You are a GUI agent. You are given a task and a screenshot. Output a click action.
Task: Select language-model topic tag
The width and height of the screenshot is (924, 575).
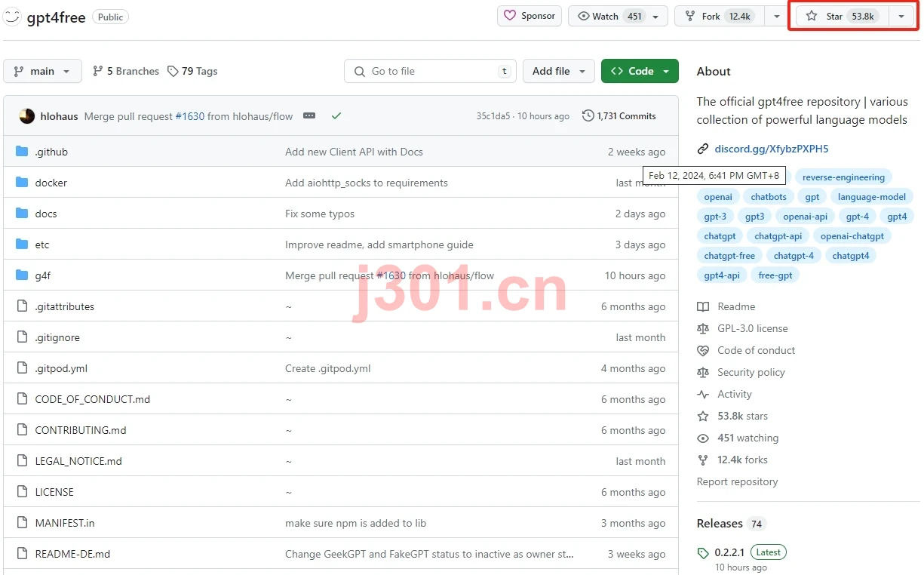[871, 197]
